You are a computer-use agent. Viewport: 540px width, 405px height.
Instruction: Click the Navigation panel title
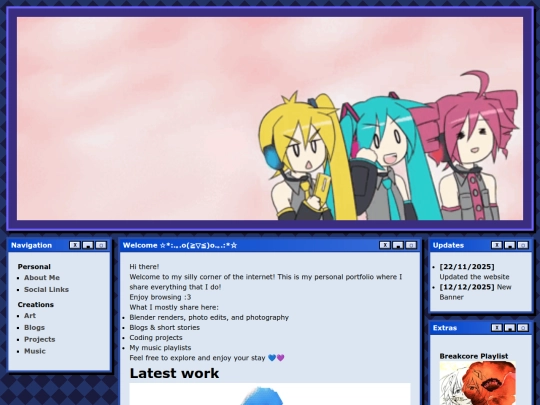point(31,245)
